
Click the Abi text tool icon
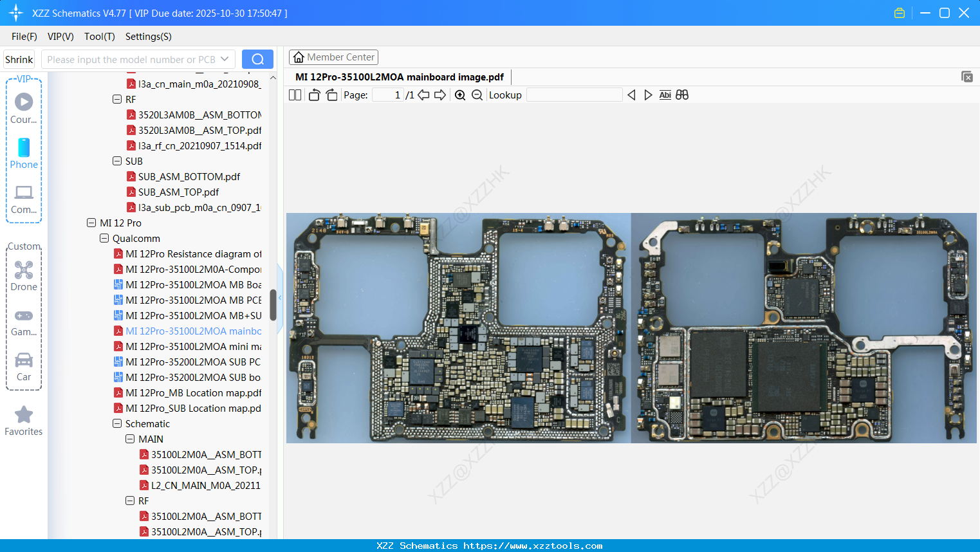(x=665, y=95)
